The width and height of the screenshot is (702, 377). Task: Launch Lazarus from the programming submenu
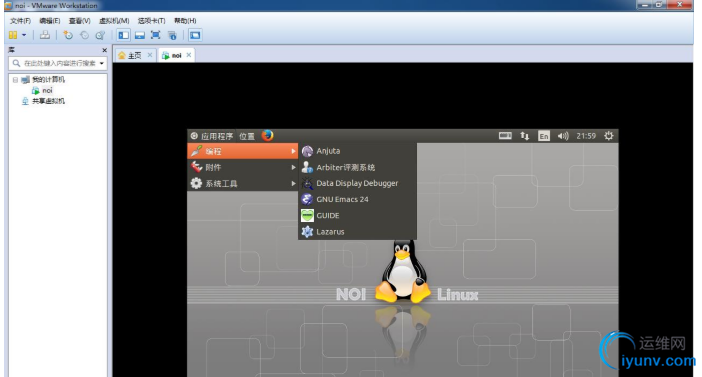click(x=357, y=231)
